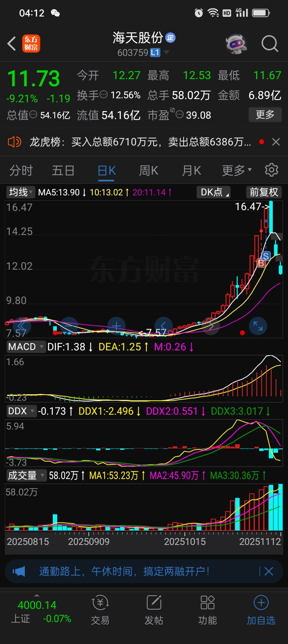Expand stock code dropdown arrow next to L1
Image resolution: width=288 pixels, height=644 pixels.
[166, 52]
